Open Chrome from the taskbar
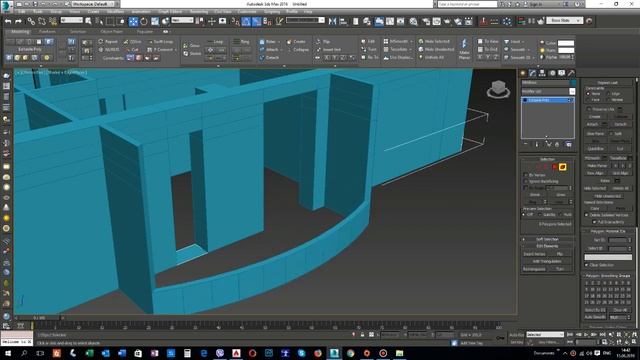 tap(350, 353)
